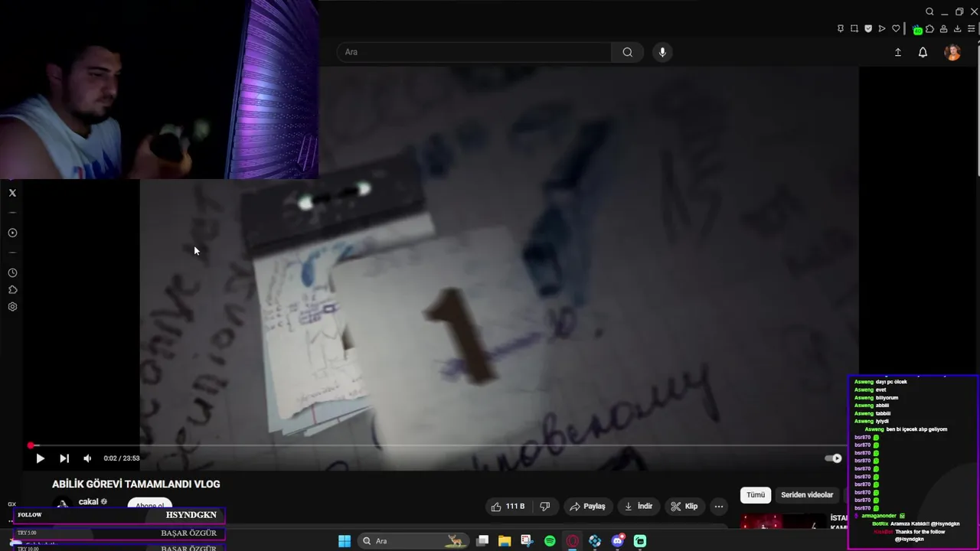Submit the search with the magnifying glass button
980x551 pixels.
(628, 52)
